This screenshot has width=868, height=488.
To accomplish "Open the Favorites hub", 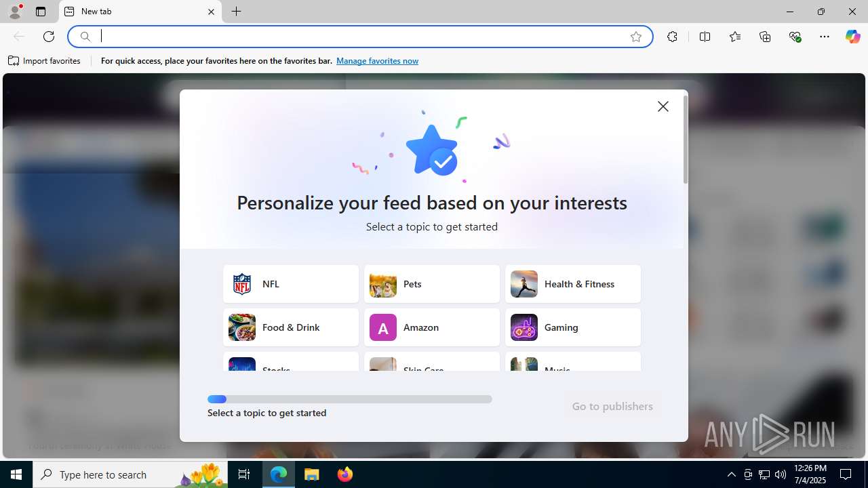I will (x=735, y=37).
